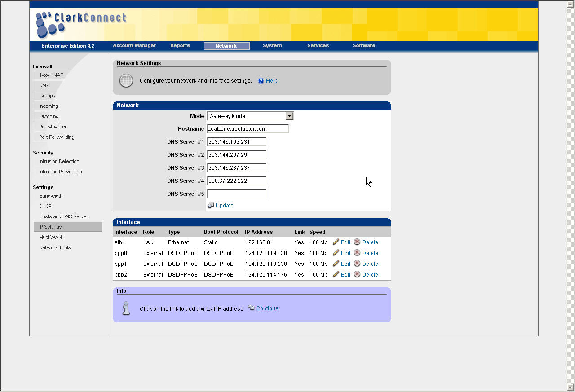This screenshot has height=392, width=575.
Task: Click the pencil Edit icon for ppp1
Action: [336, 264]
